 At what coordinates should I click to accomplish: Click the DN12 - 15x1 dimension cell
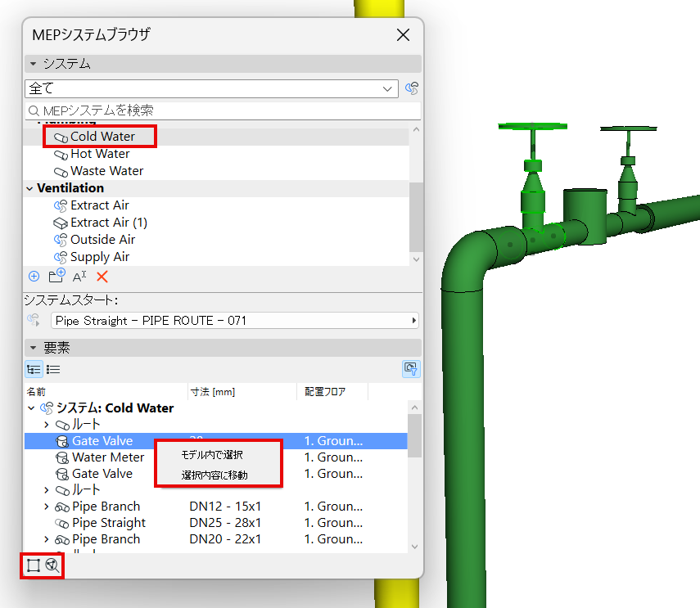click(x=225, y=507)
